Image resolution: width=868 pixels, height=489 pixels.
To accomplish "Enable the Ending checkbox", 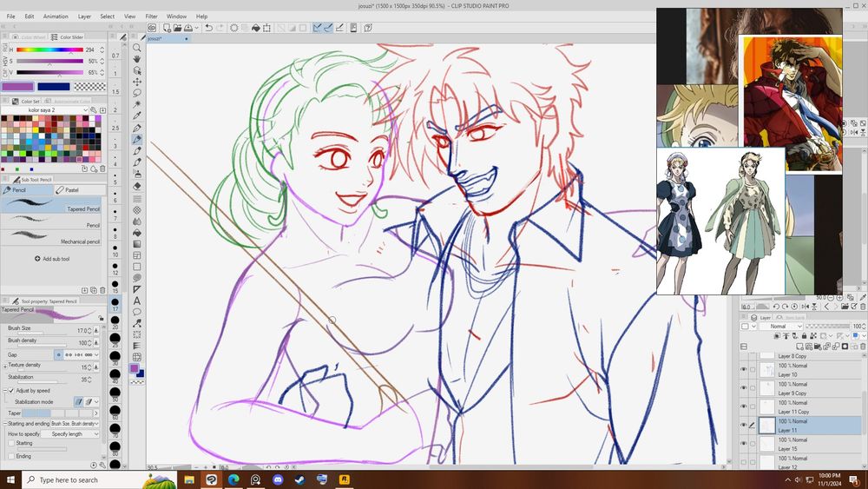I will point(11,456).
